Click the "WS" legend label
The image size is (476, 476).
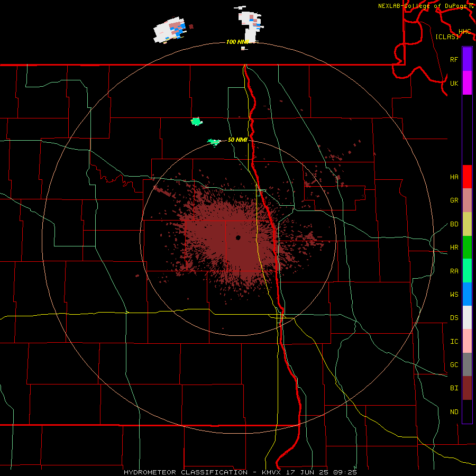[x=454, y=294]
